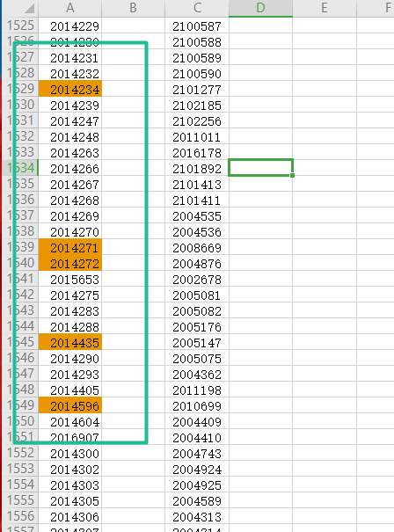Click cell containing 2014290
This screenshot has width=394, height=532.
coord(69,358)
